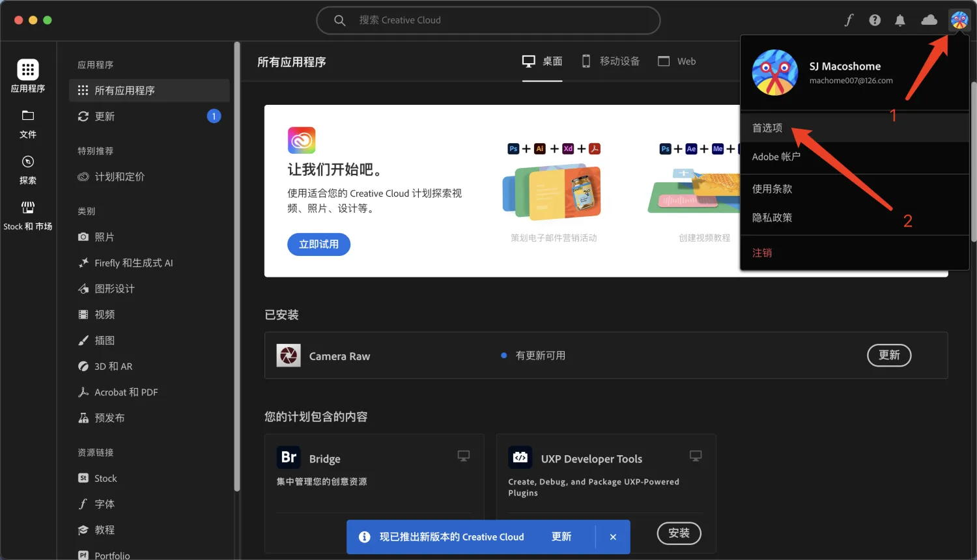Click desktop icon on UXP Developer Tools card
This screenshot has width=977, height=560.
pyautogui.click(x=696, y=456)
